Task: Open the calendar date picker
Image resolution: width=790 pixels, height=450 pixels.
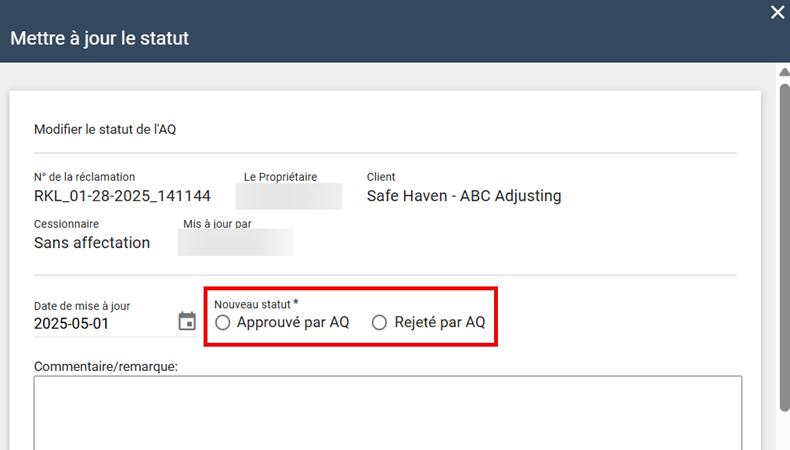Action: 187,321
